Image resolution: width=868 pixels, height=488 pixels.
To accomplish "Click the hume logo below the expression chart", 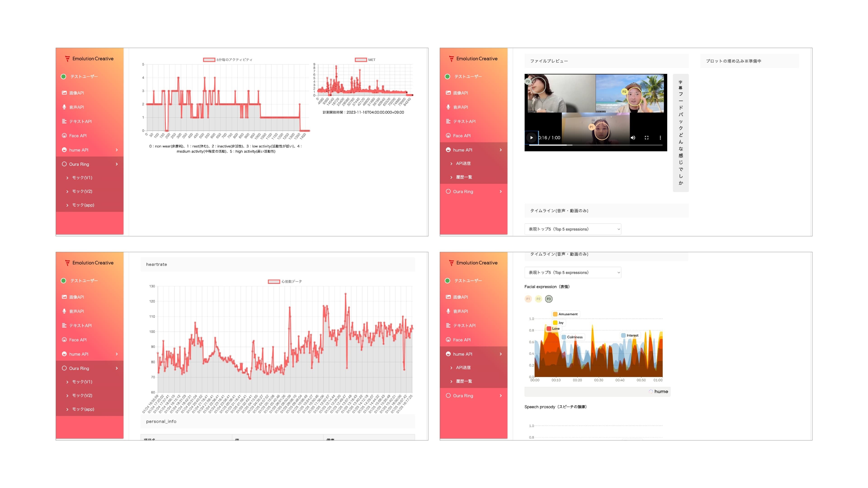I will (x=659, y=391).
